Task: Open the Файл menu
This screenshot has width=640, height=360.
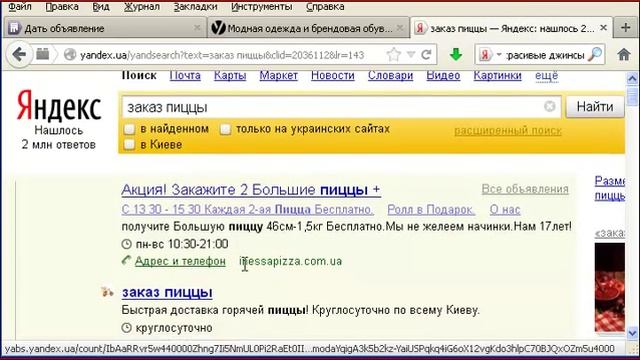Action: (20, 7)
